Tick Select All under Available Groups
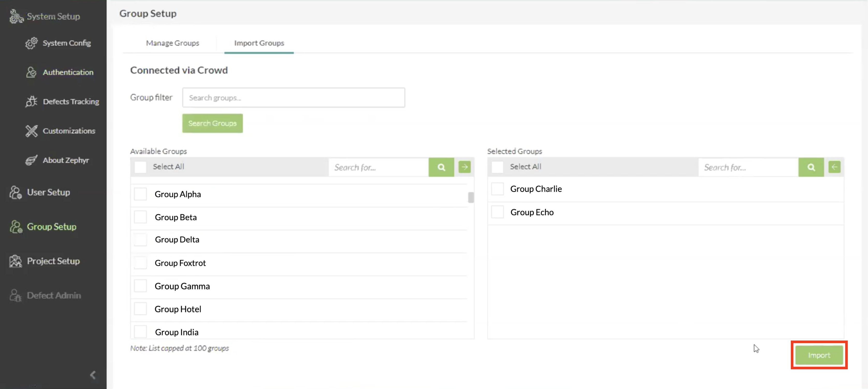 coord(140,167)
